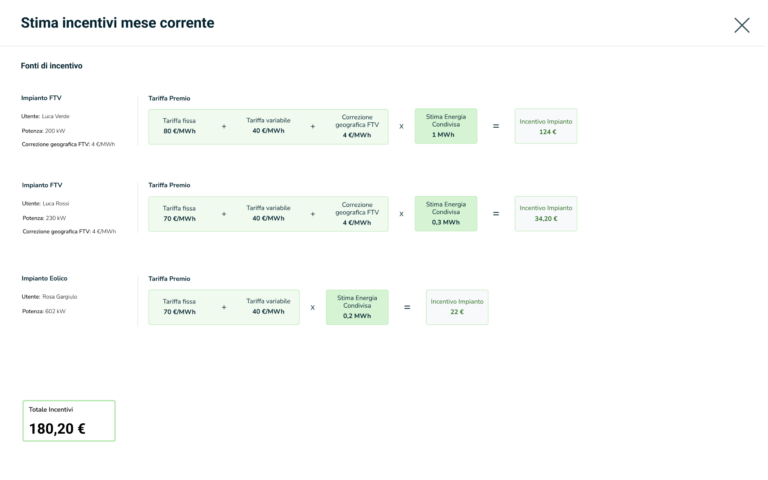Click the 124 € Incentivo Impianto result
Screen dimensions: 768x480
point(546,126)
